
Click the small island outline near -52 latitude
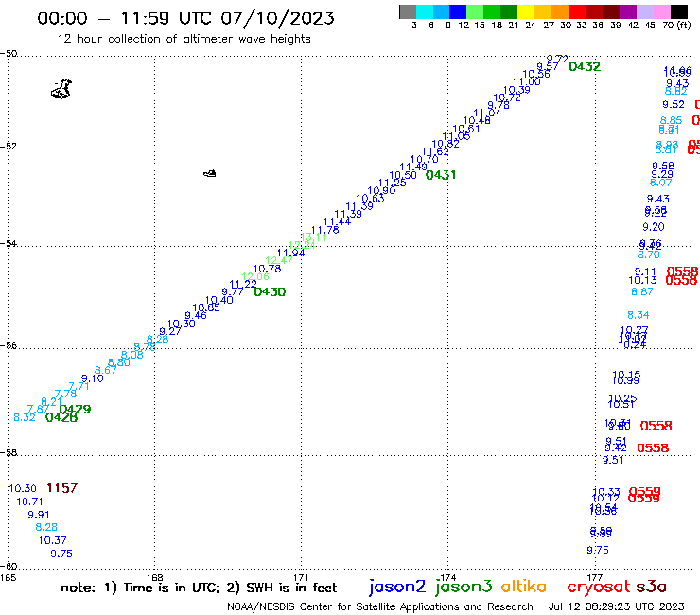pos(210,173)
